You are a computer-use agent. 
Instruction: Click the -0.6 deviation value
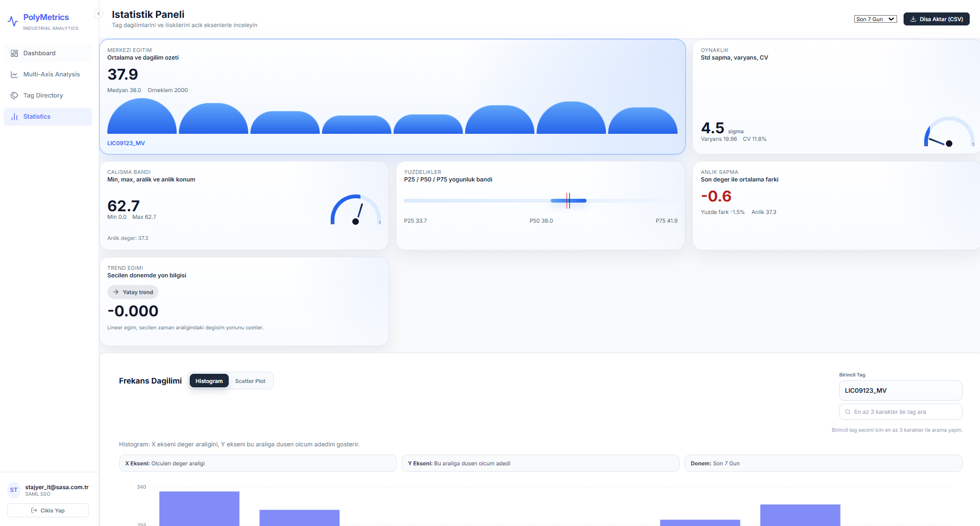tap(716, 196)
